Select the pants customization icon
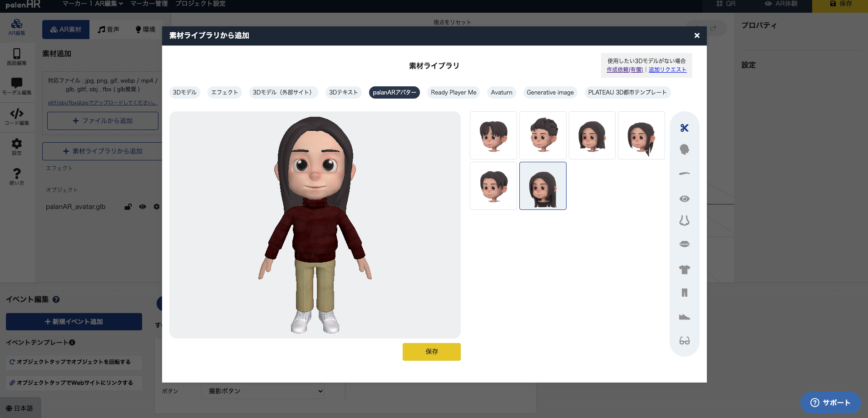Image resolution: width=868 pixels, height=418 pixels. tap(684, 293)
